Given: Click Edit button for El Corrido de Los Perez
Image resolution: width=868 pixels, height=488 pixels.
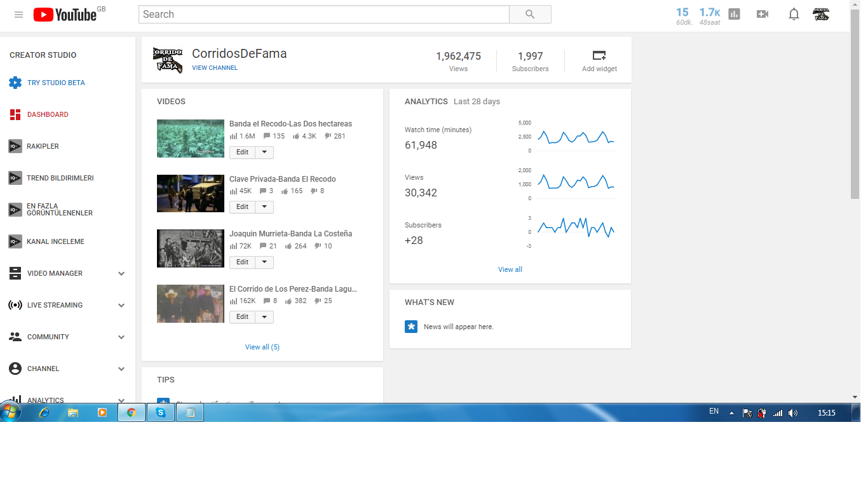Looking at the screenshot, I should tap(242, 317).
